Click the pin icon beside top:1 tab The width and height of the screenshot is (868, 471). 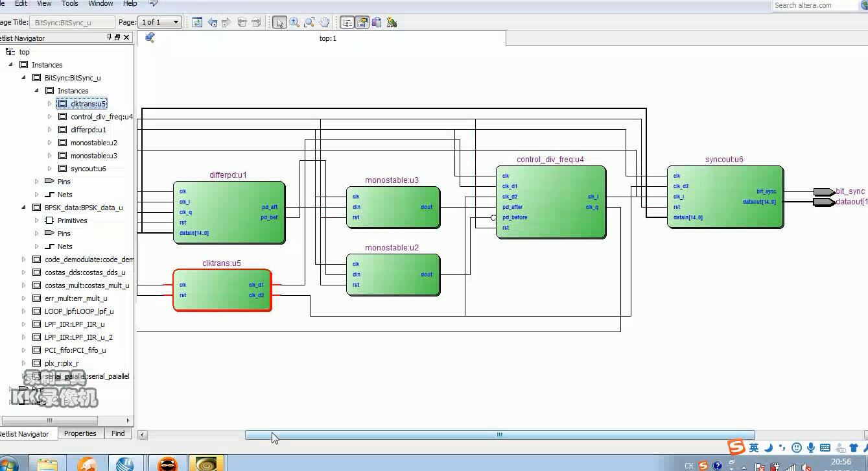pyautogui.click(x=150, y=38)
